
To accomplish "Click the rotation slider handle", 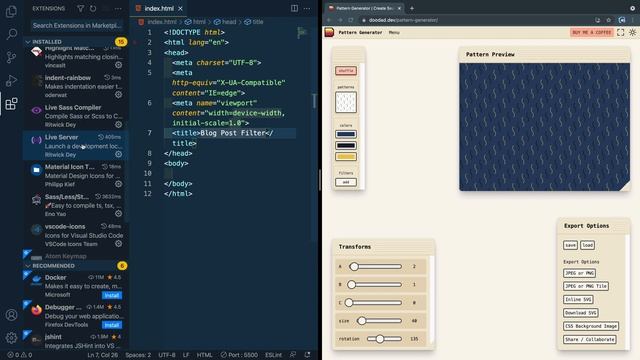I will pos(380,339).
